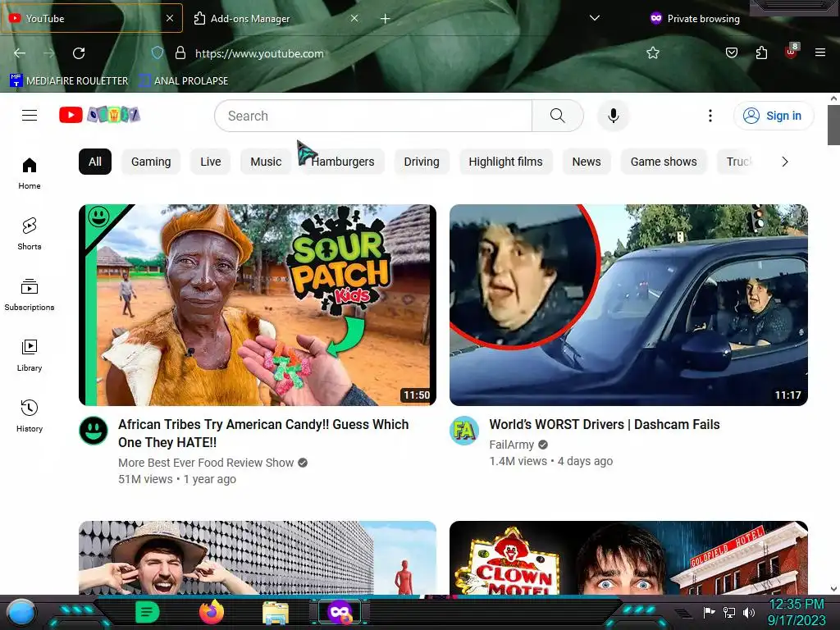Click the Sign in button

coord(774,116)
